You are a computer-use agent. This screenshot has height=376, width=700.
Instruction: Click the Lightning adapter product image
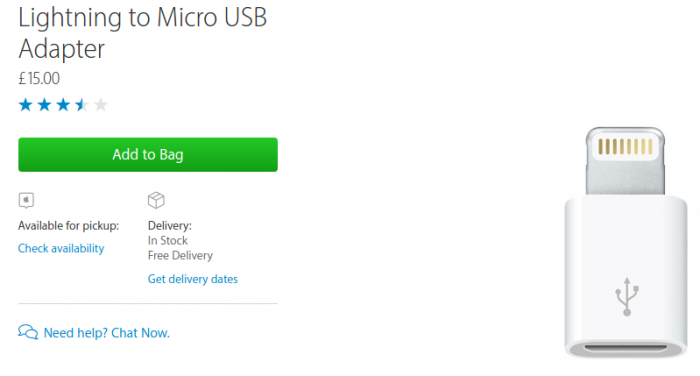click(x=625, y=242)
